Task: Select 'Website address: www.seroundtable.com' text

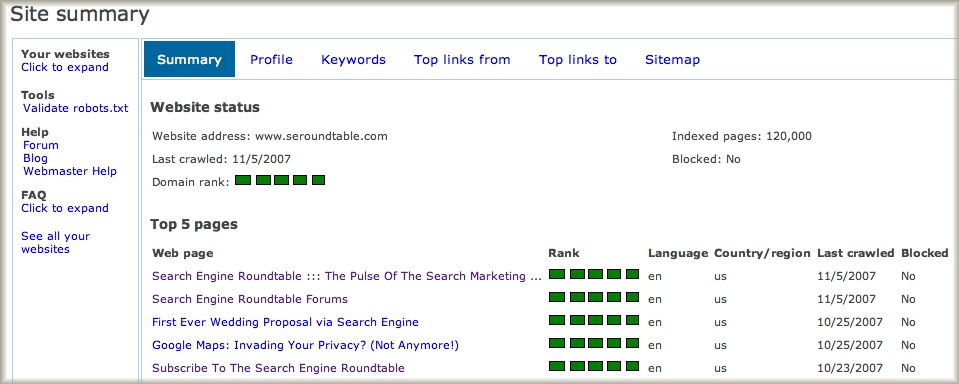Action: click(270, 136)
